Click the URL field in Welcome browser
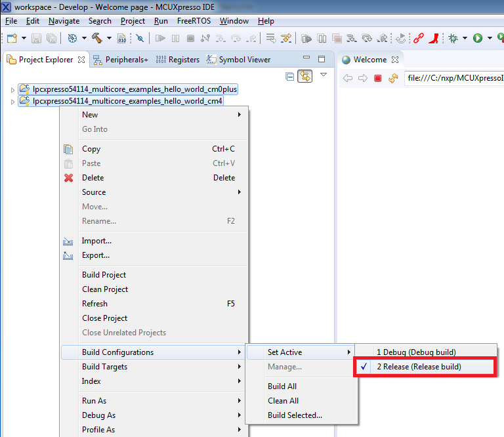The height and width of the screenshot is (437, 504). [x=454, y=78]
